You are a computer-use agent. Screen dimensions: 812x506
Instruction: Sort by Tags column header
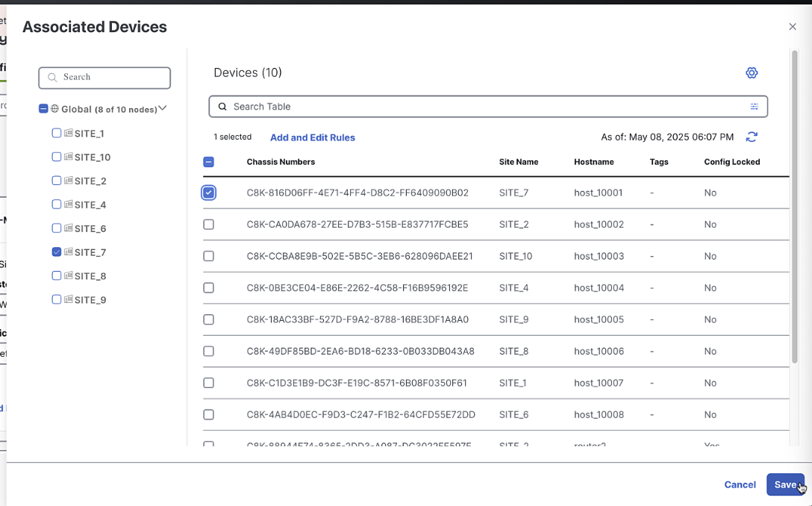pos(659,162)
